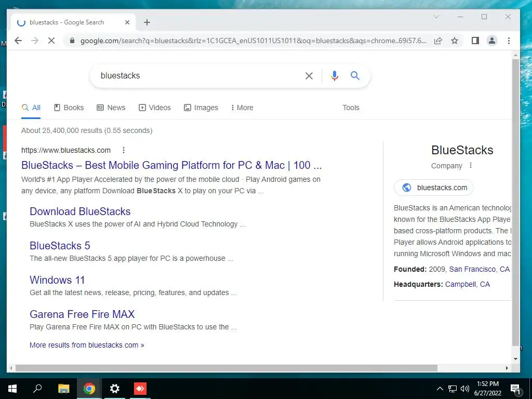Click the forward navigation arrow
532x399 pixels.
pyautogui.click(x=35, y=41)
